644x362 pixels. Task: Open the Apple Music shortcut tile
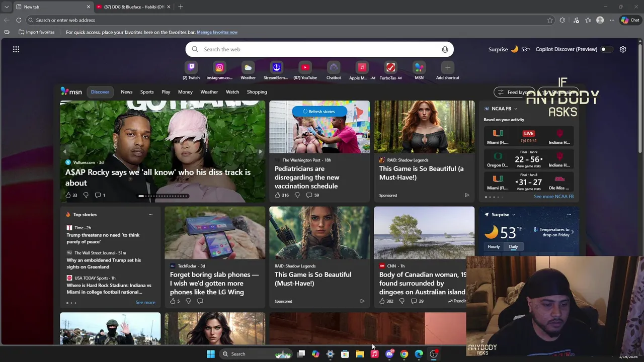(362, 67)
